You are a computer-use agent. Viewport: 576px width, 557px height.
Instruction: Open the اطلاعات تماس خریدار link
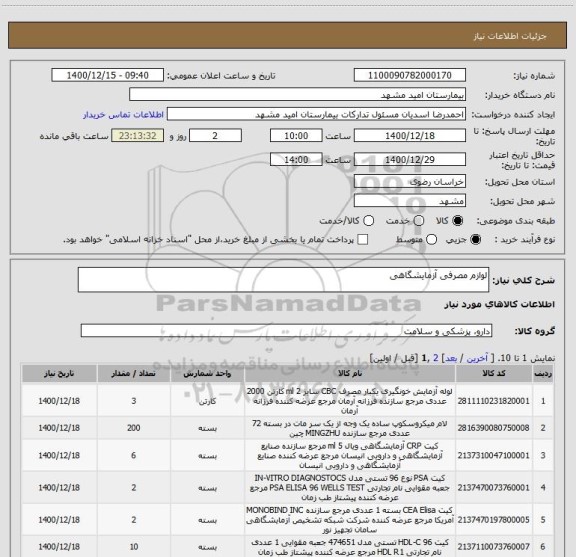pos(123,115)
